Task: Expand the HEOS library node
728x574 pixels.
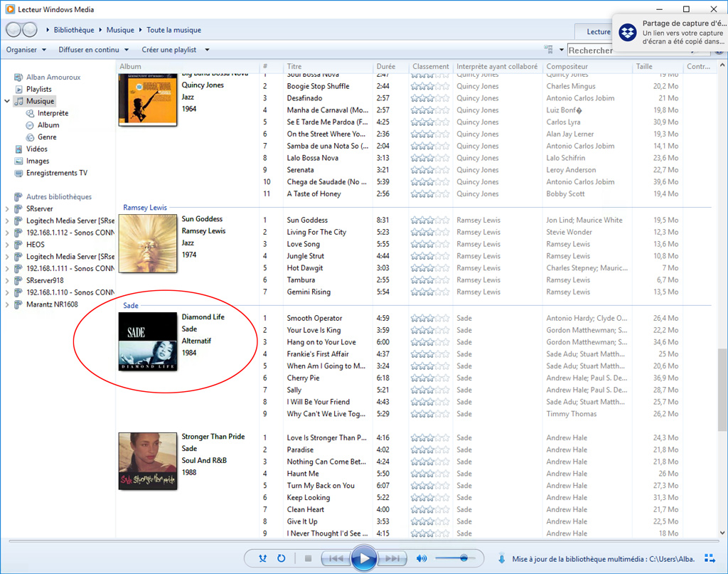Action: 7,245
